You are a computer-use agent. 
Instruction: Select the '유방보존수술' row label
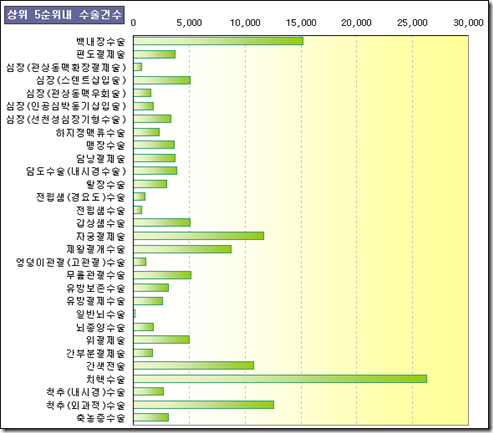click(x=95, y=288)
